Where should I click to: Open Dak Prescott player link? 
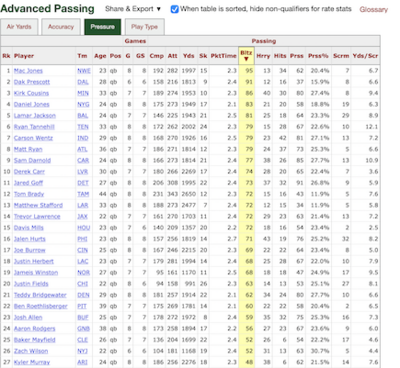32,82
